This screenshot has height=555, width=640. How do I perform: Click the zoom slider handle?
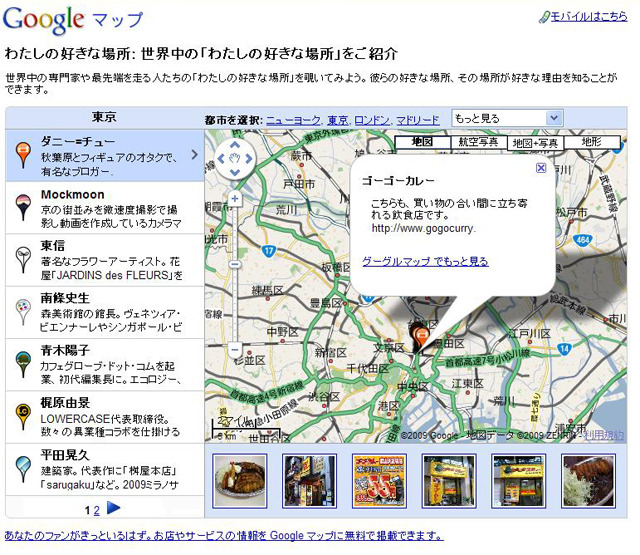pyautogui.click(x=235, y=264)
